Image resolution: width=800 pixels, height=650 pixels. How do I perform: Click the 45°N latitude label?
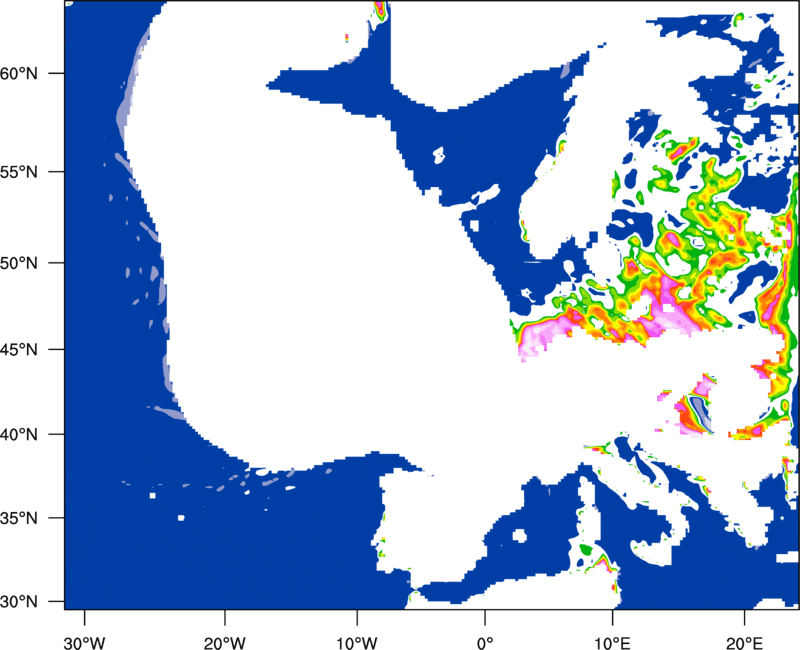19,349
